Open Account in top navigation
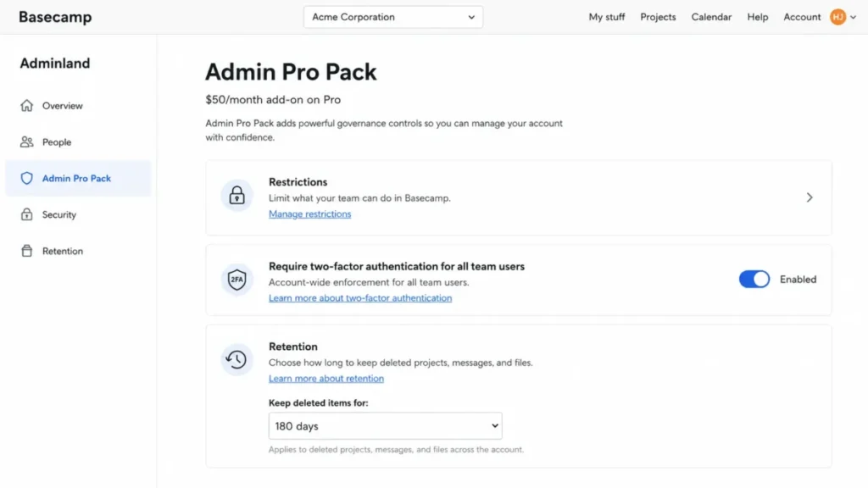The height and width of the screenshot is (488, 868). coord(802,17)
